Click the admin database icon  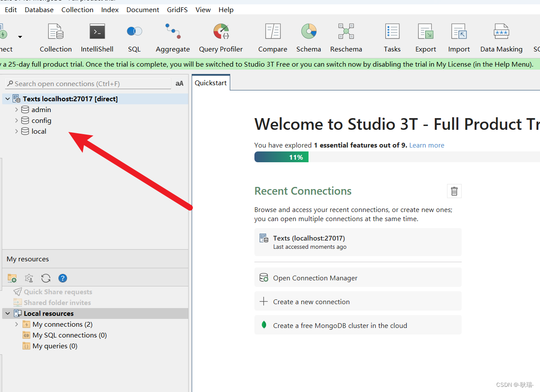[25, 110]
